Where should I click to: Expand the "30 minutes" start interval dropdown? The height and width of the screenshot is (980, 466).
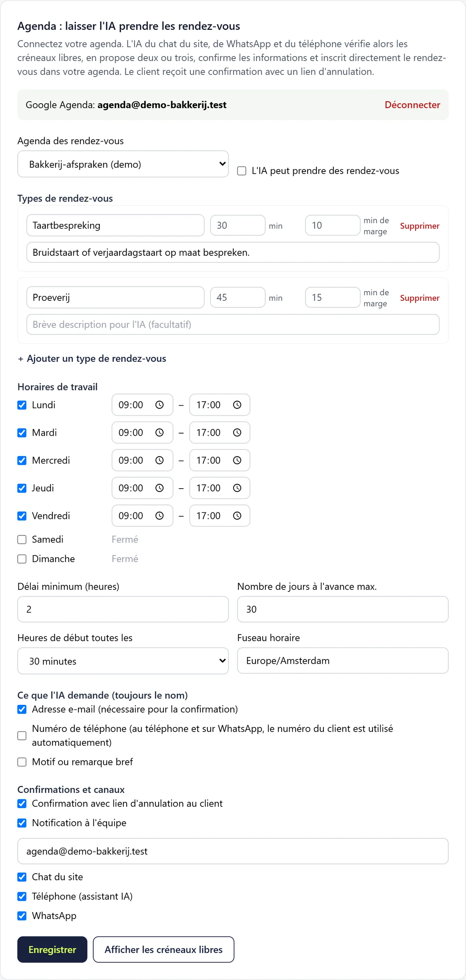[x=123, y=661]
